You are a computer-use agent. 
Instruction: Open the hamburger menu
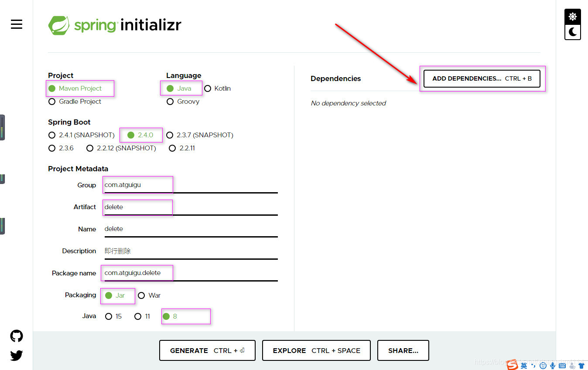(17, 24)
